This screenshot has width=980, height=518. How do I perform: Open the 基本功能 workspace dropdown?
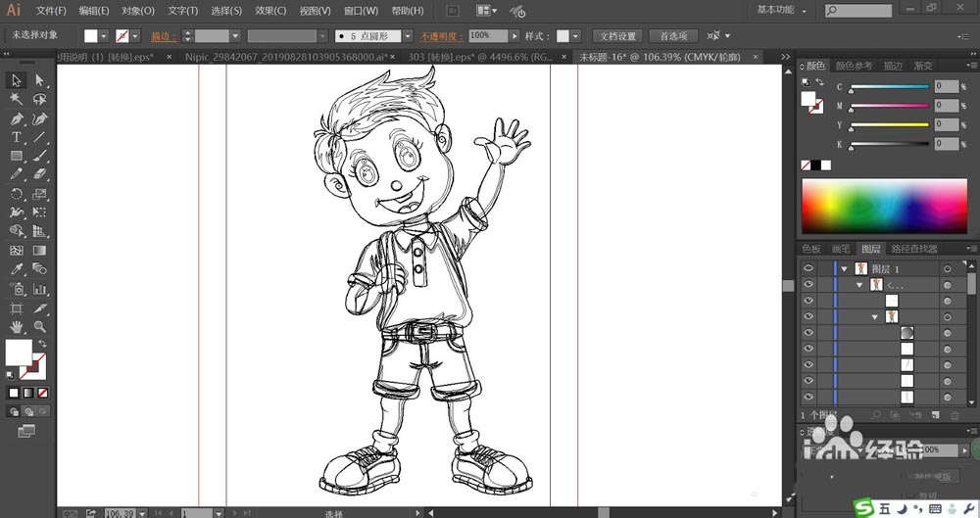click(x=782, y=10)
